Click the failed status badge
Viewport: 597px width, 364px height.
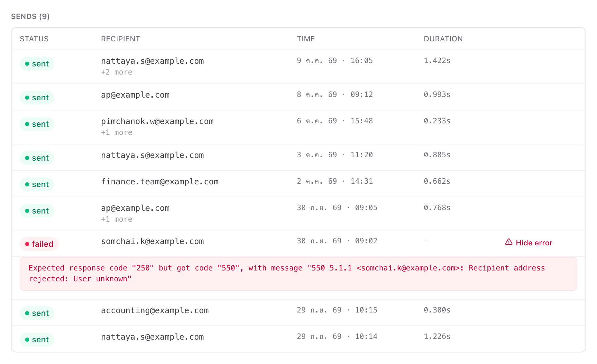[39, 244]
